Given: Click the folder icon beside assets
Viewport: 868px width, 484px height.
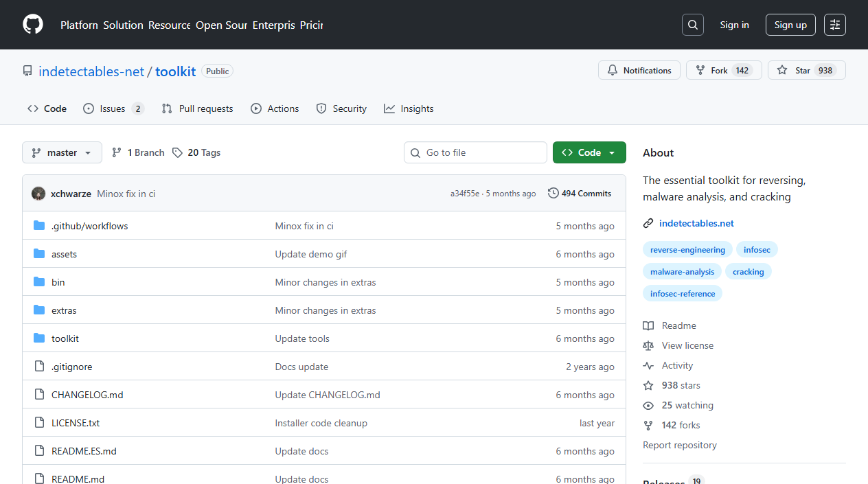Looking at the screenshot, I should click(39, 254).
